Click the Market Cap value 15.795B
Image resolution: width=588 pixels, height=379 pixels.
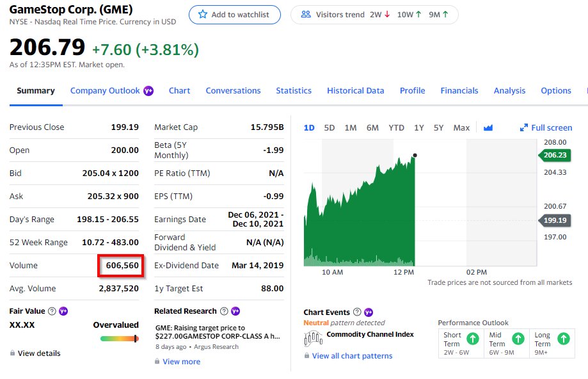[267, 127]
